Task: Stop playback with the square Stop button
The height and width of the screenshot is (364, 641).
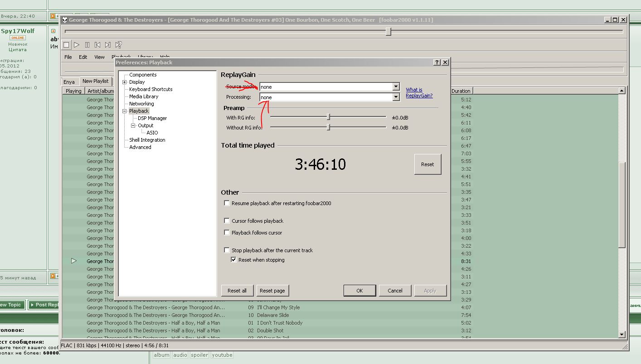Action: pyautogui.click(x=66, y=45)
